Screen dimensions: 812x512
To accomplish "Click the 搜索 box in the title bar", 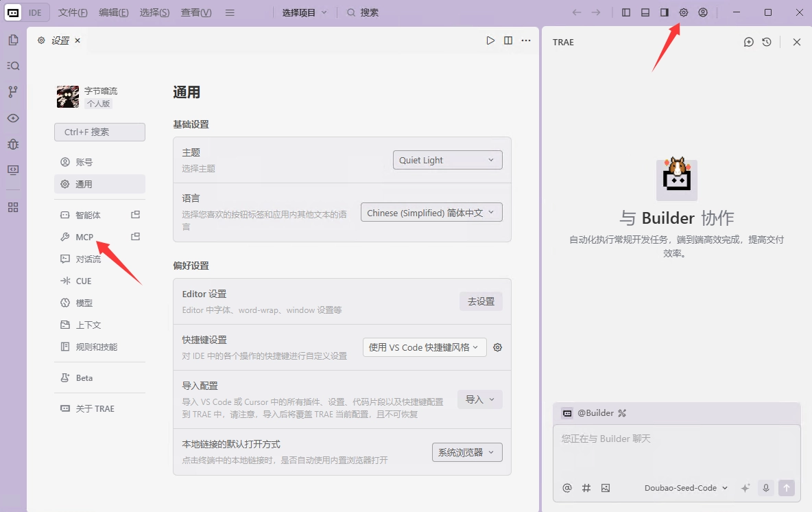I will coord(363,12).
